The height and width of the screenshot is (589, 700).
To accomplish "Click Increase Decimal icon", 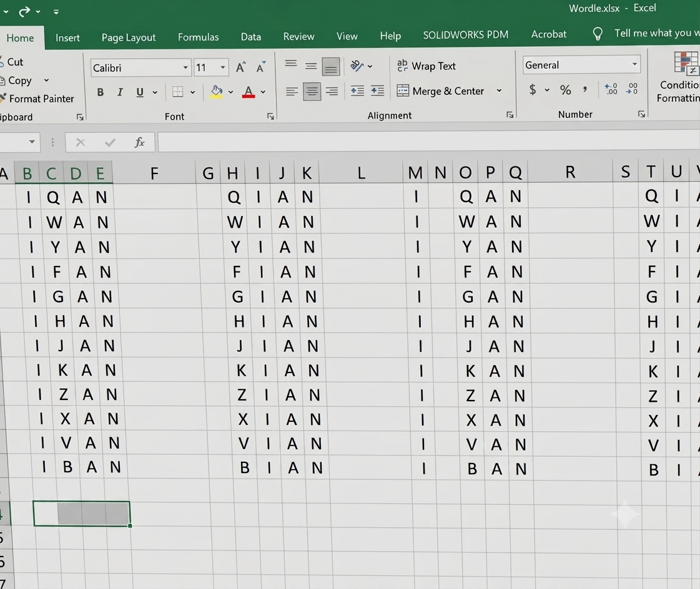I will (x=611, y=89).
